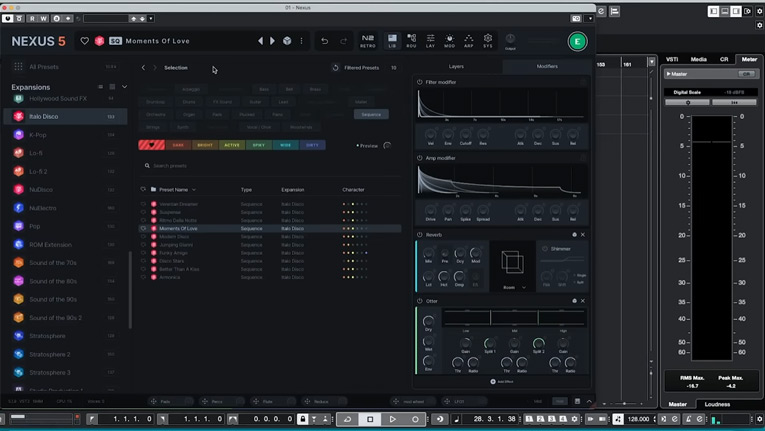This screenshot has width=765, height=431.
Task: Select the Disco Stars preset row
Action: [270, 261]
